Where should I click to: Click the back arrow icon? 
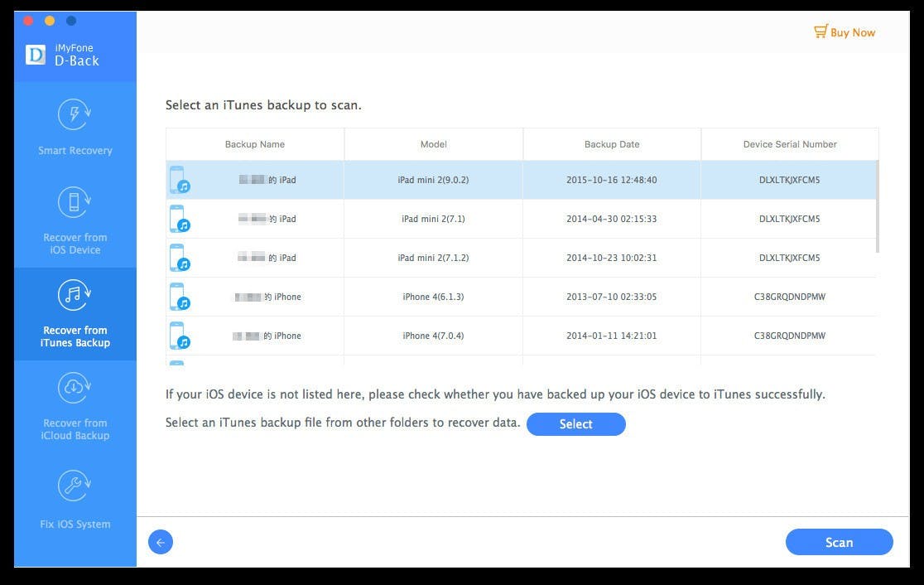pyautogui.click(x=161, y=543)
